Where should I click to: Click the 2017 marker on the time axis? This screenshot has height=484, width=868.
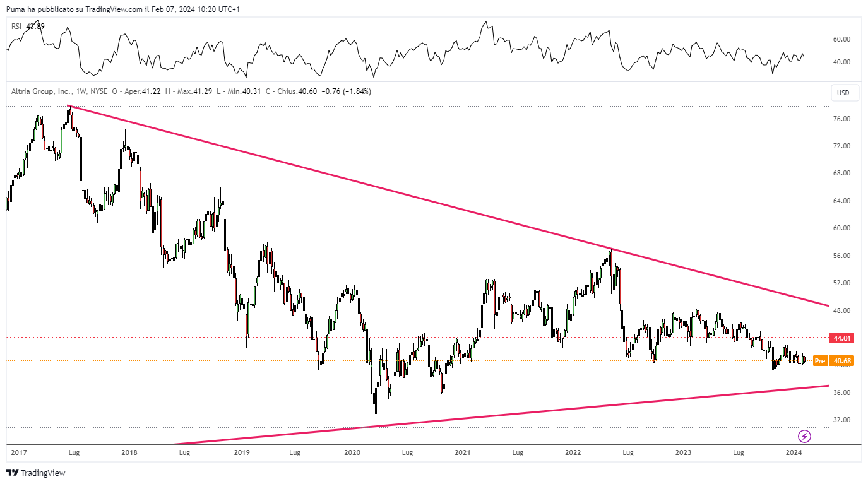pyautogui.click(x=19, y=452)
